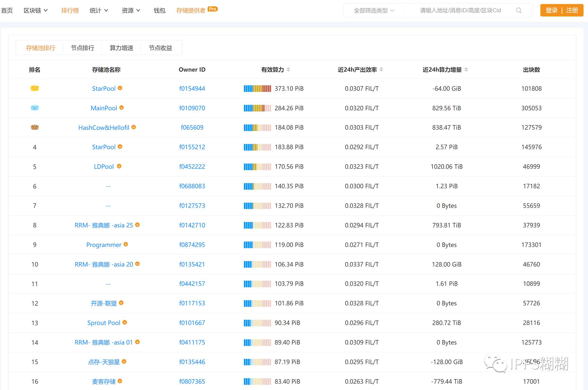The height and width of the screenshot is (390, 588).
Task: Click verified badge next to Sprout Pool
Action: 125,322
